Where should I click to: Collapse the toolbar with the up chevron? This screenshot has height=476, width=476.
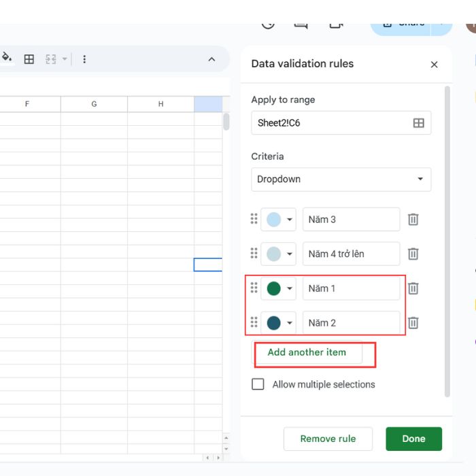click(211, 59)
